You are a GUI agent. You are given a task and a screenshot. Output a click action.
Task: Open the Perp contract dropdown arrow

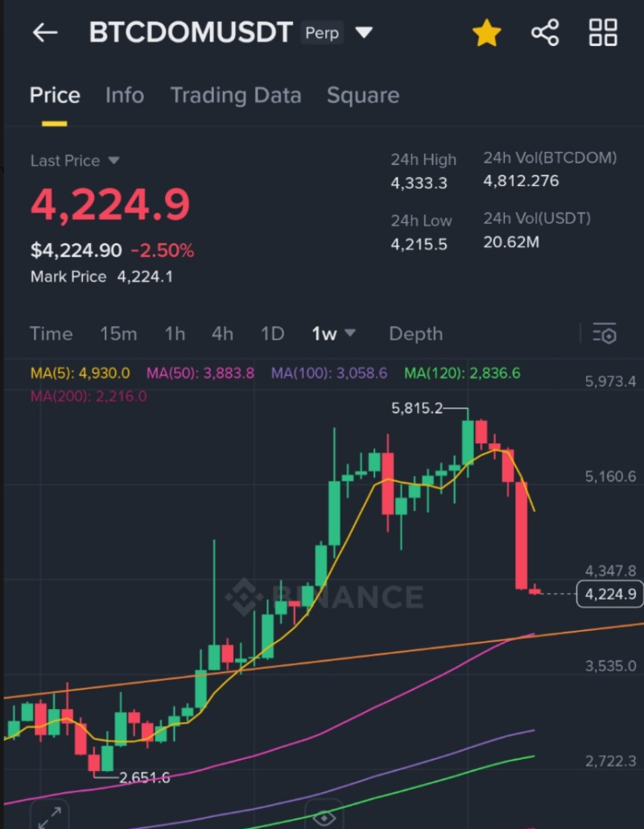pos(364,32)
